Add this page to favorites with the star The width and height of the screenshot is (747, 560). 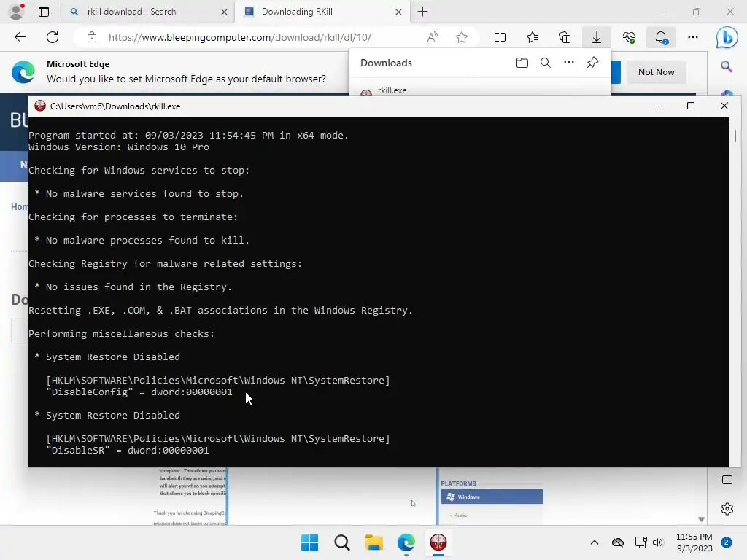click(462, 37)
